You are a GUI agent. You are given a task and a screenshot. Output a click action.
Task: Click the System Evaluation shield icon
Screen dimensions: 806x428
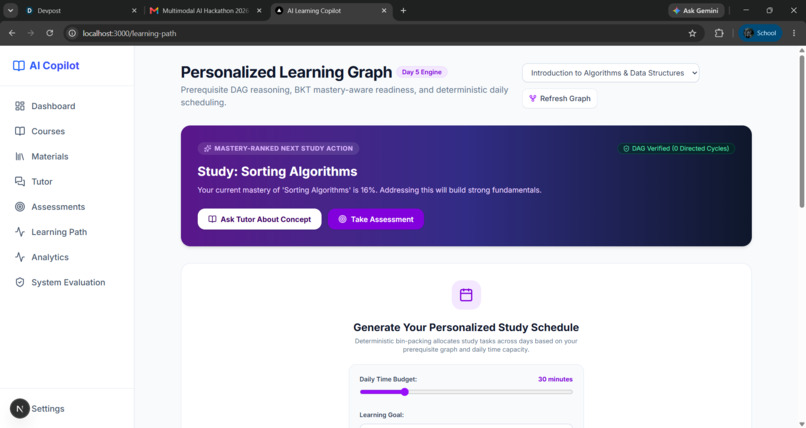[20, 282]
